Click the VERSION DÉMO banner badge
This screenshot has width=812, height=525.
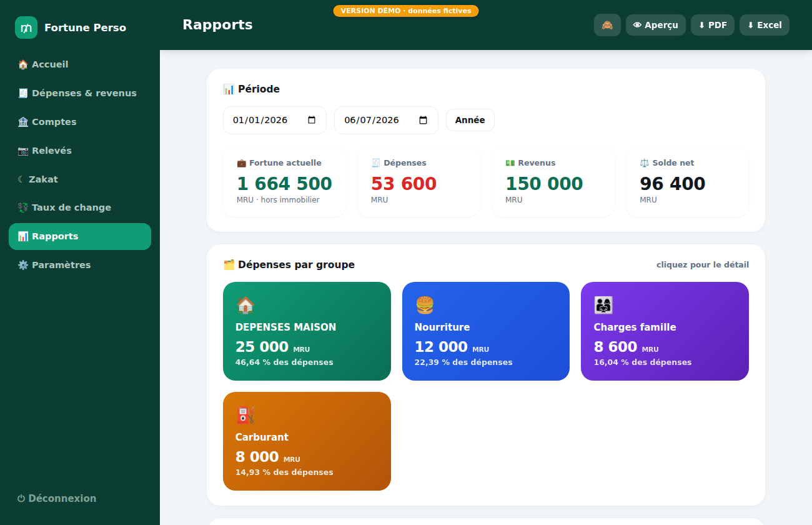tap(406, 11)
